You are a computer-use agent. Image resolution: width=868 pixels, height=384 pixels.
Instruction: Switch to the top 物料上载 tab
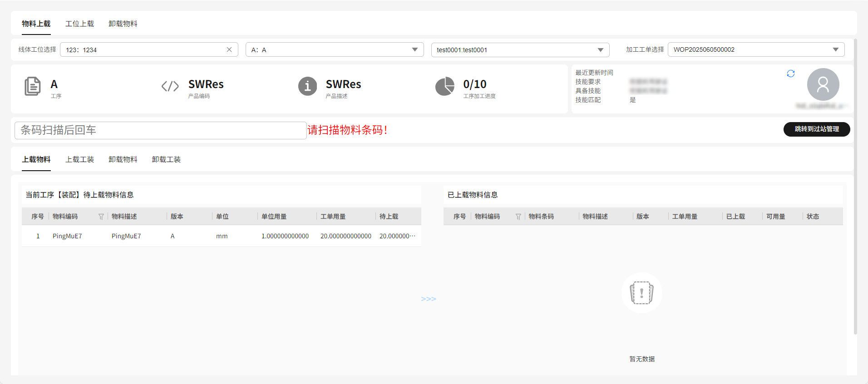click(x=36, y=24)
